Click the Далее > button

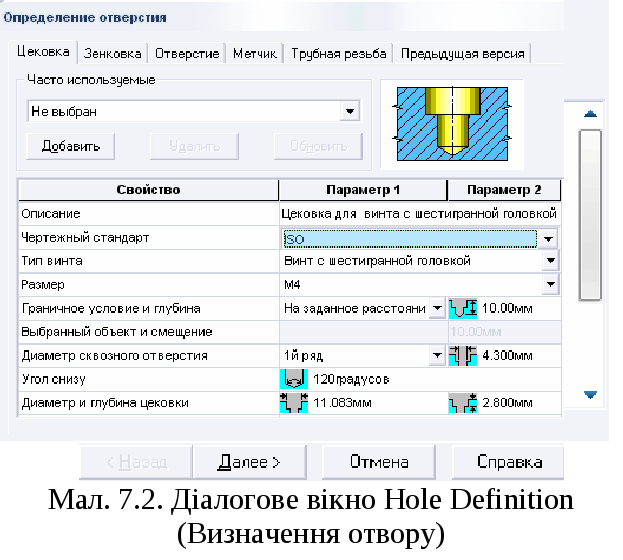click(x=250, y=462)
